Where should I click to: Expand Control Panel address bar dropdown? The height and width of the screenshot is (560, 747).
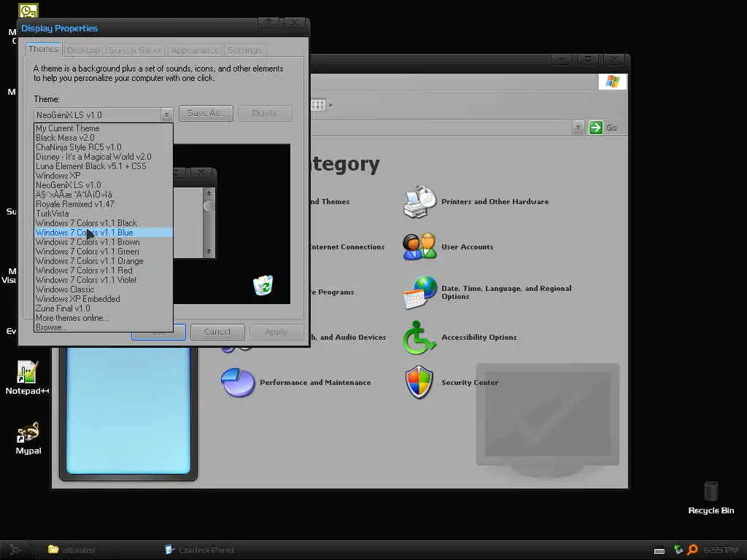click(578, 128)
